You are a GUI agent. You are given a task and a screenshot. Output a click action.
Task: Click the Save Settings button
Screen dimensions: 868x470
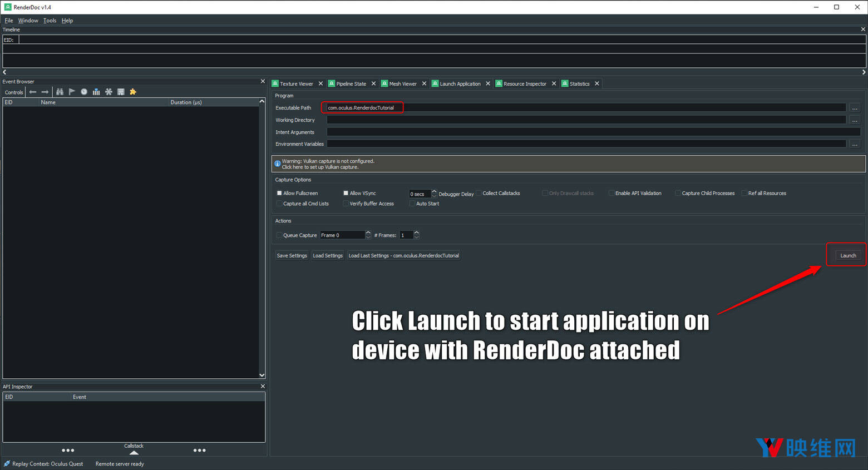coord(292,255)
